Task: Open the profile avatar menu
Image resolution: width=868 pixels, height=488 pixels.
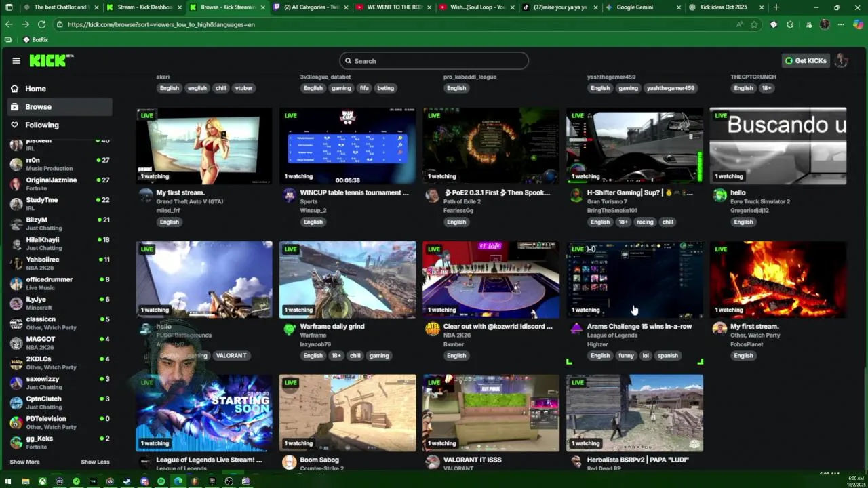Action: coord(842,60)
